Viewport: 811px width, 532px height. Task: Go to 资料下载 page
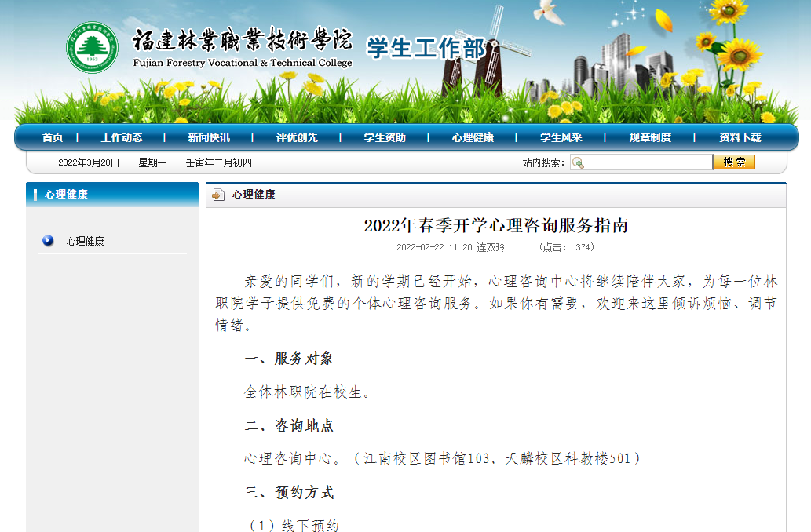coord(740,137)
